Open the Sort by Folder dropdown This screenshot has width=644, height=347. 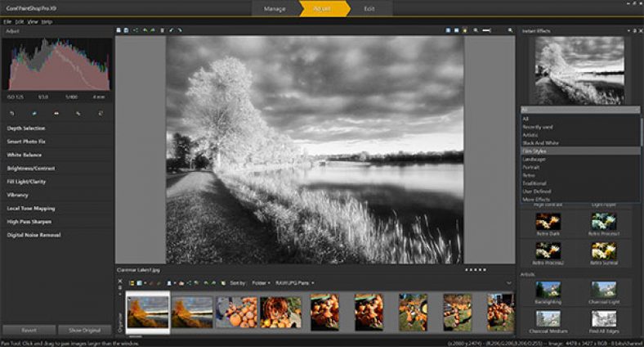point(262,282)
